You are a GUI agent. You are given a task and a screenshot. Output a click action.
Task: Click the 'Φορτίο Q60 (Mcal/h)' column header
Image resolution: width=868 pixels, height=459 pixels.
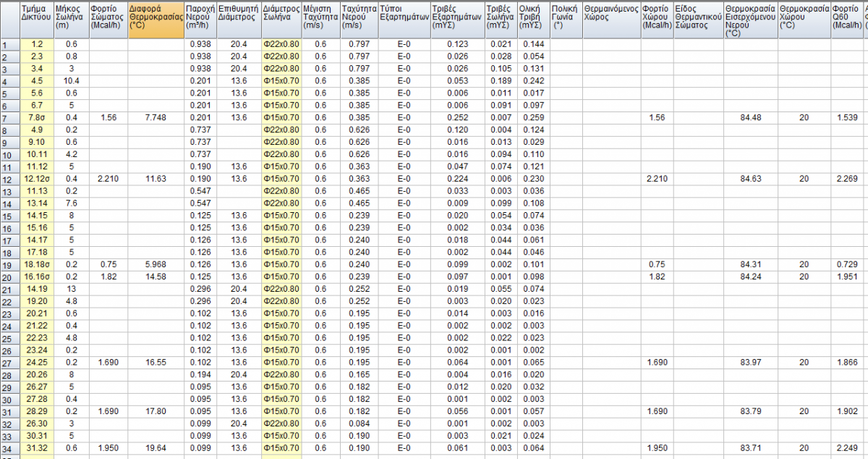[846, 20]
